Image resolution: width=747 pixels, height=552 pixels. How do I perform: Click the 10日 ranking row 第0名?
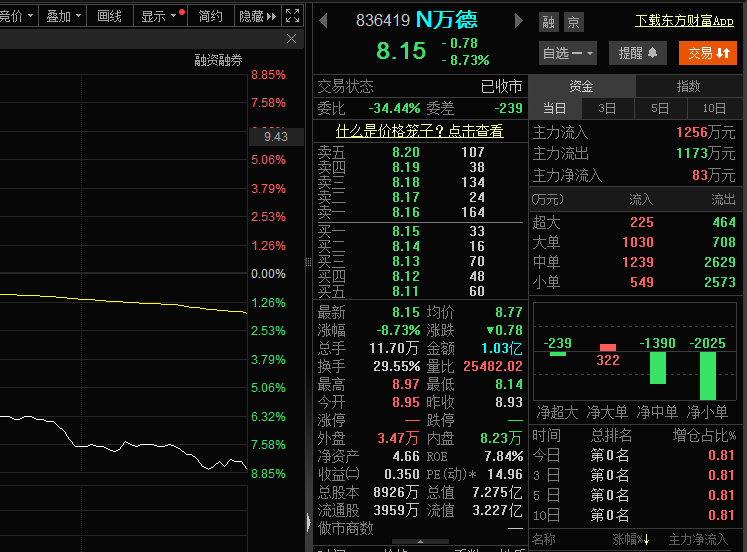(x=634, y=515)
